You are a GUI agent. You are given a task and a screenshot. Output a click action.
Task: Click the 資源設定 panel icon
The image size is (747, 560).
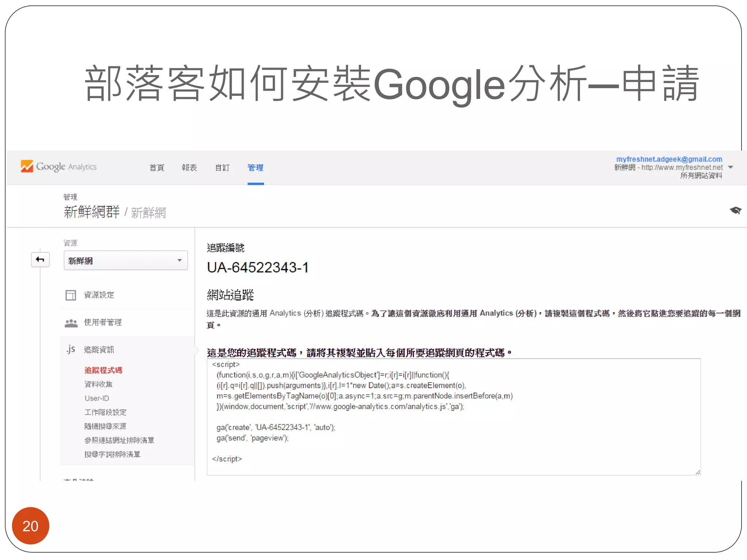[71, 295]
